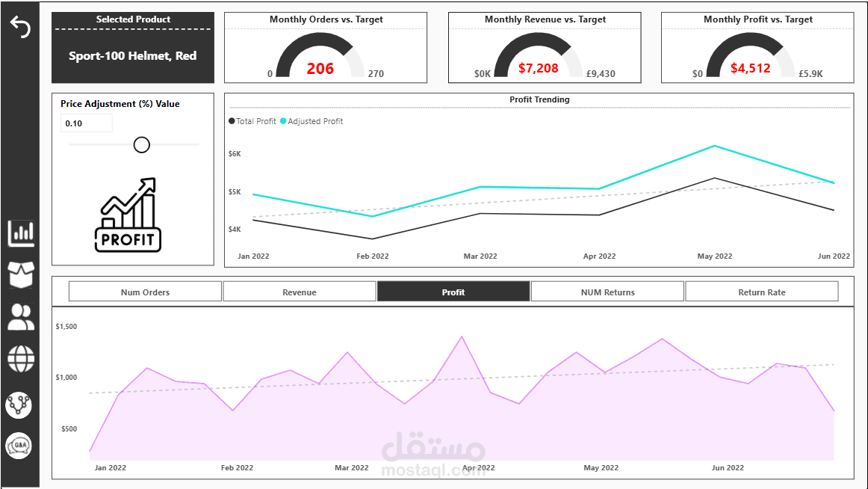Click the $500 axis label in the area chart
The image size is (868, 489).
pyautogui.click(x=69, y=429)
